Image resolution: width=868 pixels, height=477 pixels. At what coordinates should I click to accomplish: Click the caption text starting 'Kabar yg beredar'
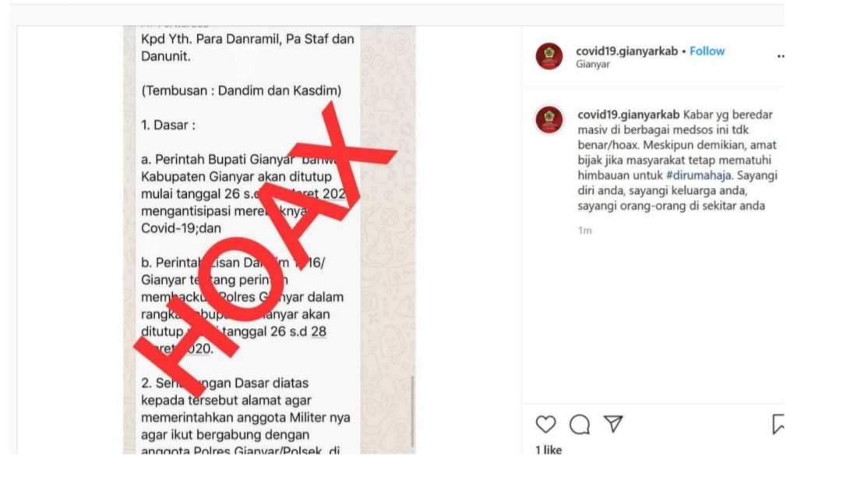pyautogui.click(x=677, y=160)
